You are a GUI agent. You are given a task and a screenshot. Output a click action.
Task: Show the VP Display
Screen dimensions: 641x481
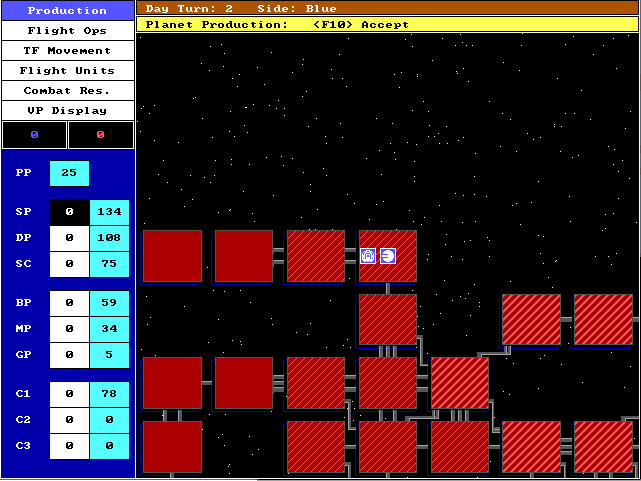tap(67, 110)
